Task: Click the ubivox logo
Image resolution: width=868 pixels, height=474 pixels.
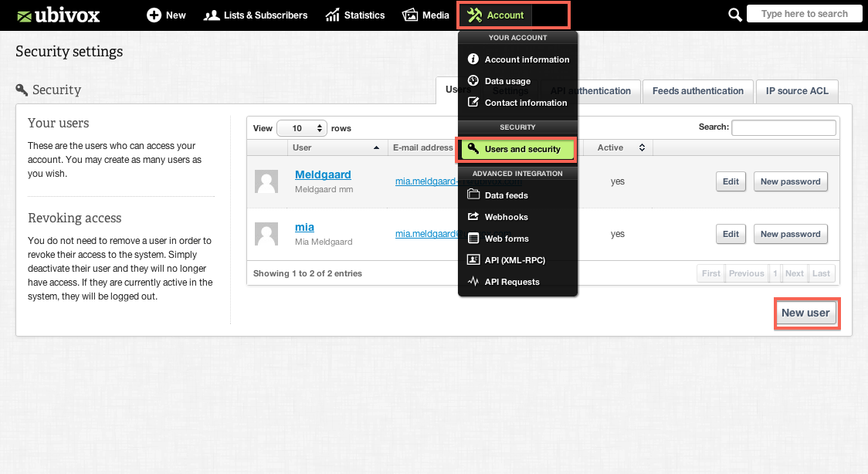Action: point(58,15)
